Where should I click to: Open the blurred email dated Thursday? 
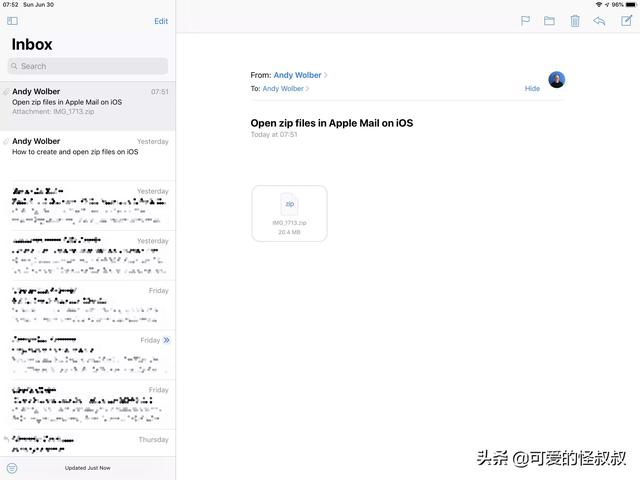click(88, 443)
